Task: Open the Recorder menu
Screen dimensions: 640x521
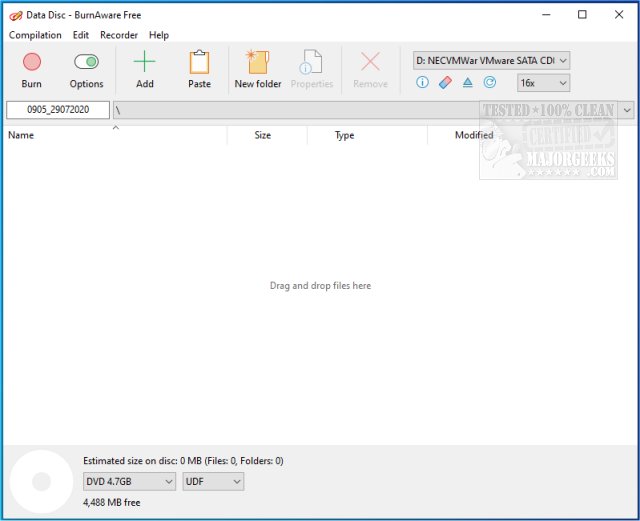Action: click(119, 35)
